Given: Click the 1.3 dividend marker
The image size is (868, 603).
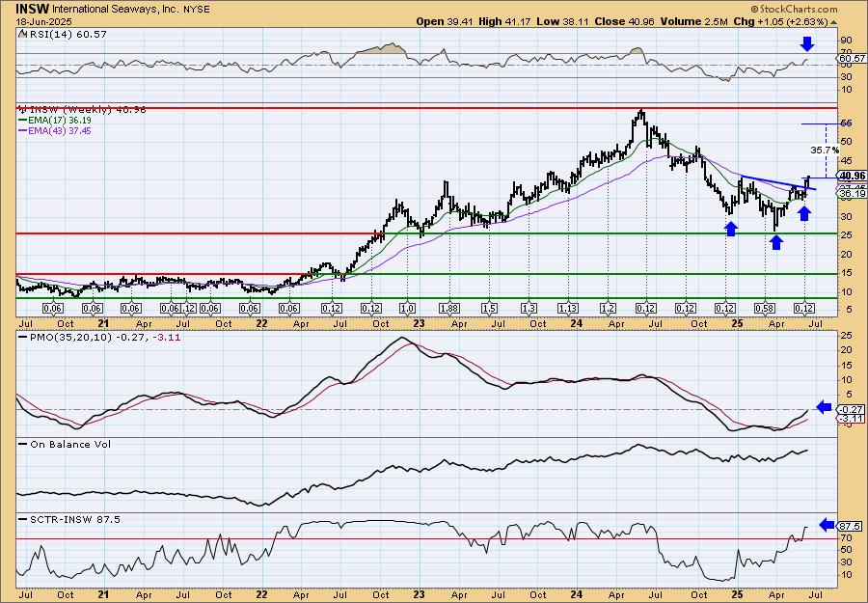Looking at the screenshot, I should click(529, 309).
